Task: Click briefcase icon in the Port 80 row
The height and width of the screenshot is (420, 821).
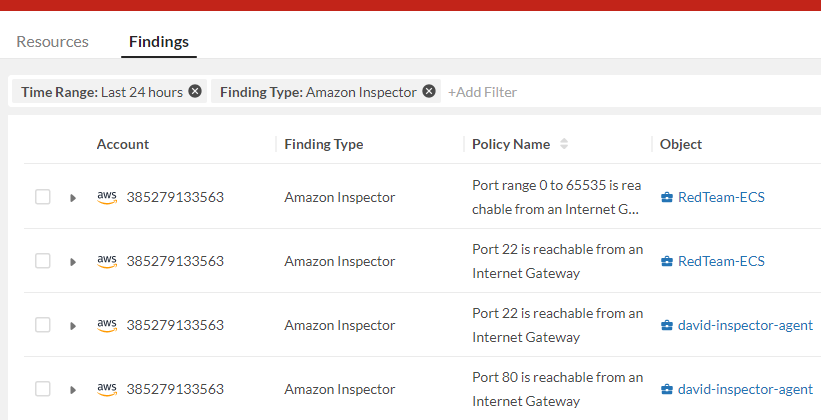Action: pyautogui.click(x=667, y=389)
